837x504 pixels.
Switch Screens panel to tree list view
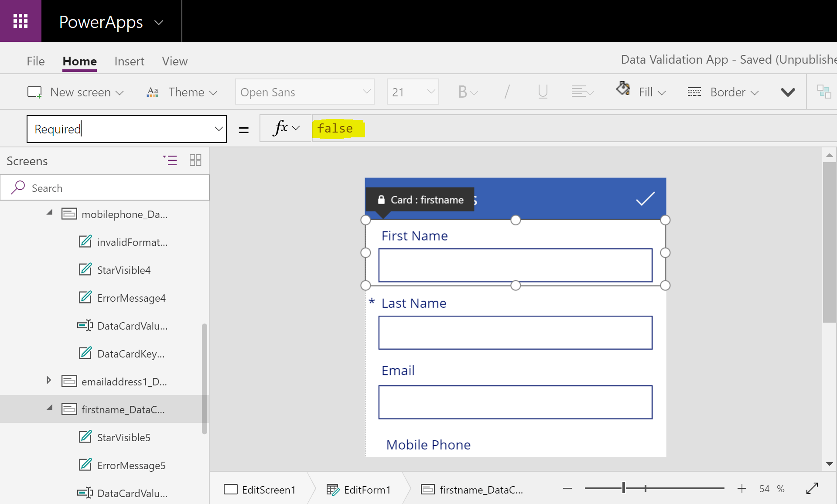click(170, 160)
